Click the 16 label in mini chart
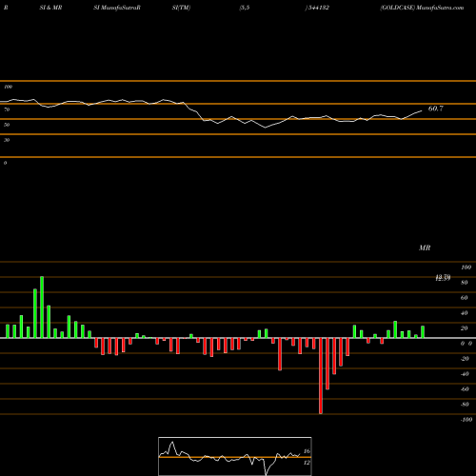 pyautogui.click(x=307, y=451)
